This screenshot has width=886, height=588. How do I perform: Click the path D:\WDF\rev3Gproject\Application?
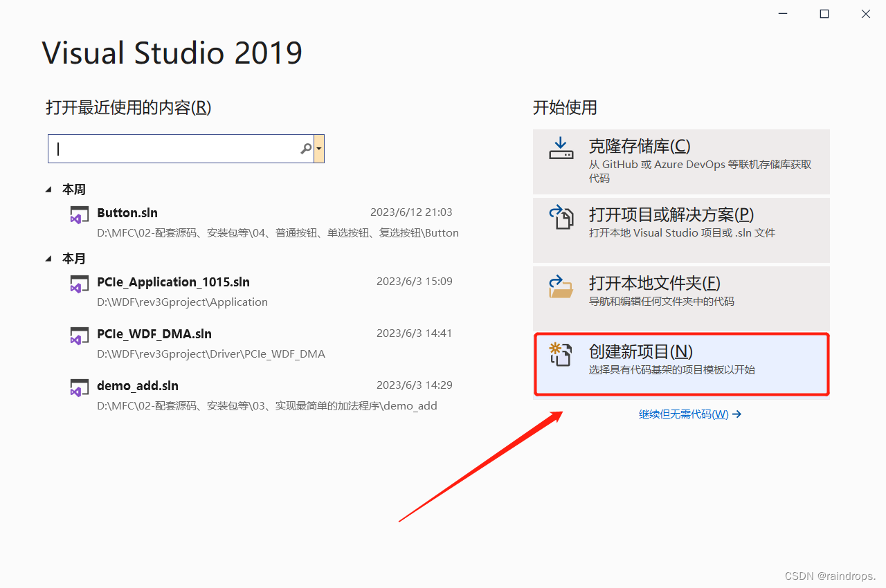[x=182, y=302]
